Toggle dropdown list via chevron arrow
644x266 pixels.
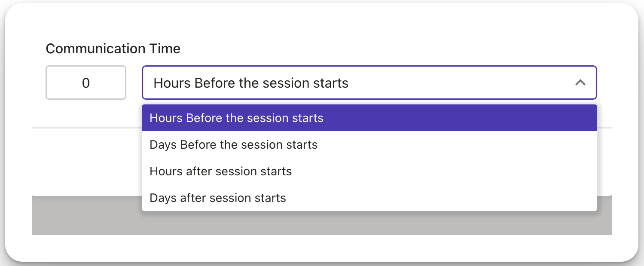[580, 83]
